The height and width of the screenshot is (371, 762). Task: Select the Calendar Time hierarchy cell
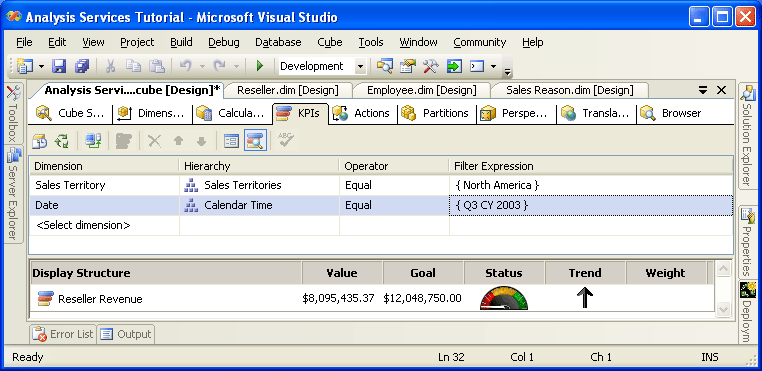260,205
